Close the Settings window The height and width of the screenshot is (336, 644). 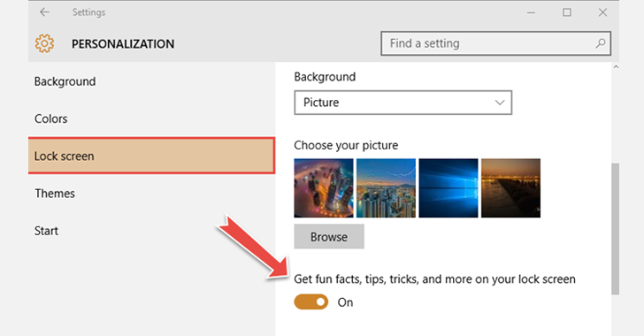pyautogui.click(x=602, y=12)
